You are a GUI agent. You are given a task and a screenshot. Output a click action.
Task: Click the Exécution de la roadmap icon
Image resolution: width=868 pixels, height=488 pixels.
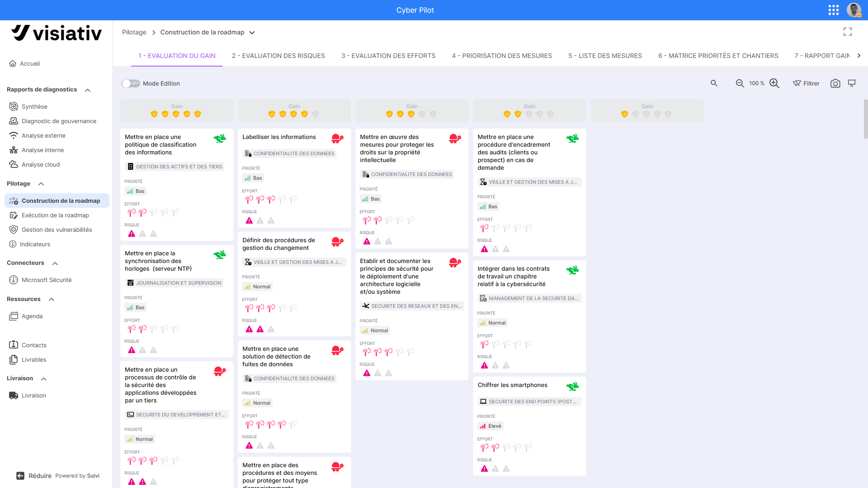pos(14,215)
